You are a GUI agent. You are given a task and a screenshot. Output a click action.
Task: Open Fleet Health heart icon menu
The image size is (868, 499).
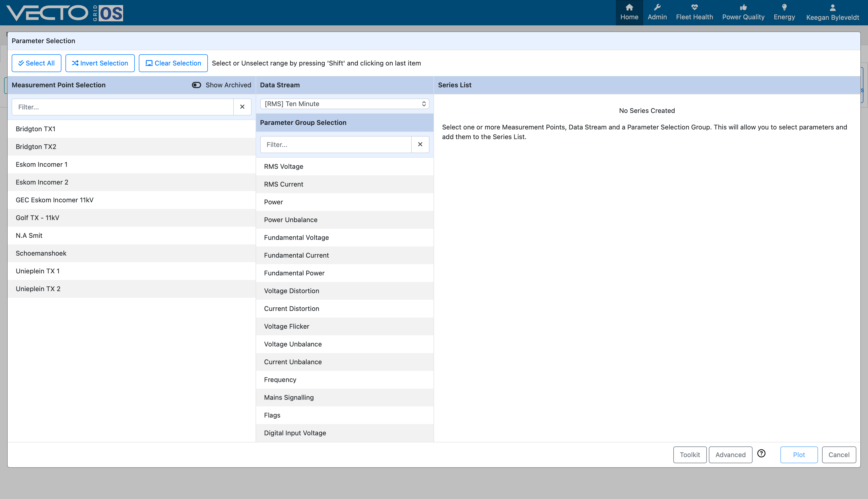(694, 12)
